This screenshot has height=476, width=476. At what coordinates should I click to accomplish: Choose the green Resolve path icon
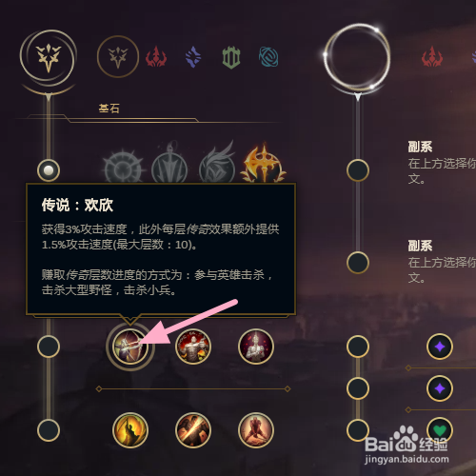231,57
